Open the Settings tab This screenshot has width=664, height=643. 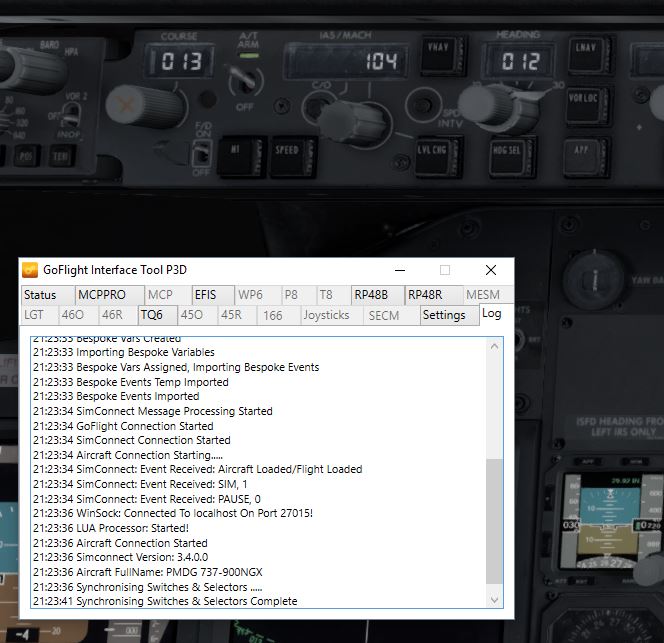(444, 315)
